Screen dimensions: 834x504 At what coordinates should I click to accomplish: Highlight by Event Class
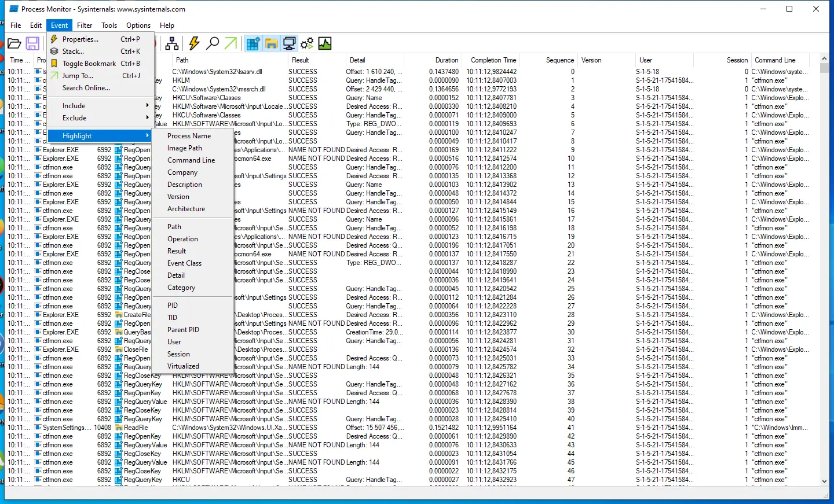coord(193,263)
